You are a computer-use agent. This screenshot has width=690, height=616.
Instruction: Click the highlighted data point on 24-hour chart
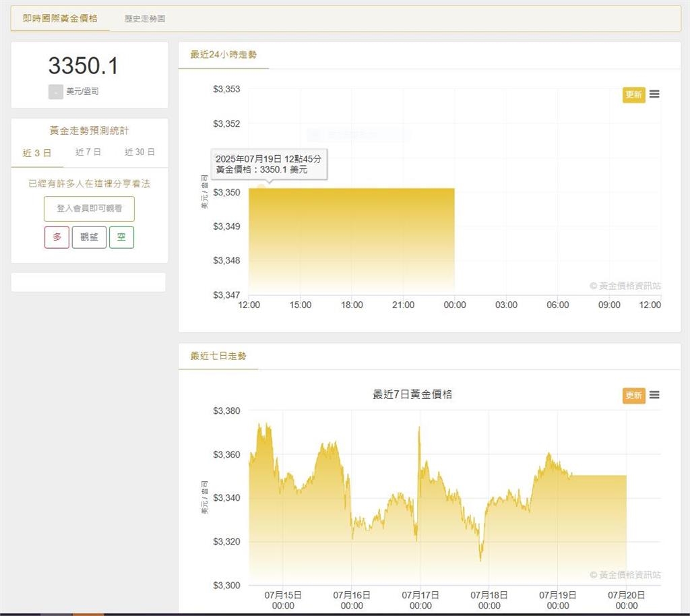click(x=261, y=188)
